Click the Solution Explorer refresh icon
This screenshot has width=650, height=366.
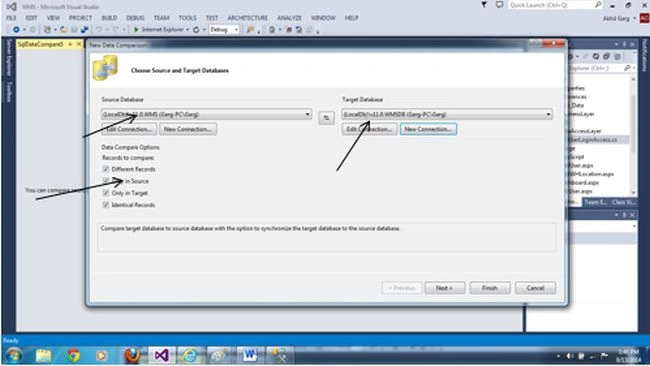[596, 56]
